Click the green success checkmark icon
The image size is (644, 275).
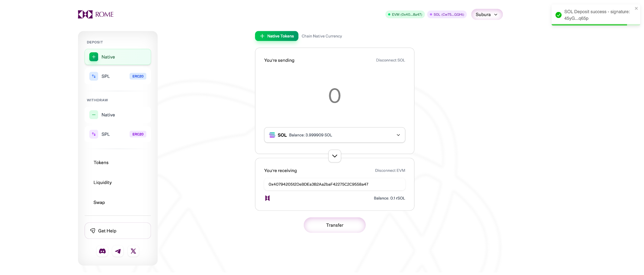coord(558,15)
